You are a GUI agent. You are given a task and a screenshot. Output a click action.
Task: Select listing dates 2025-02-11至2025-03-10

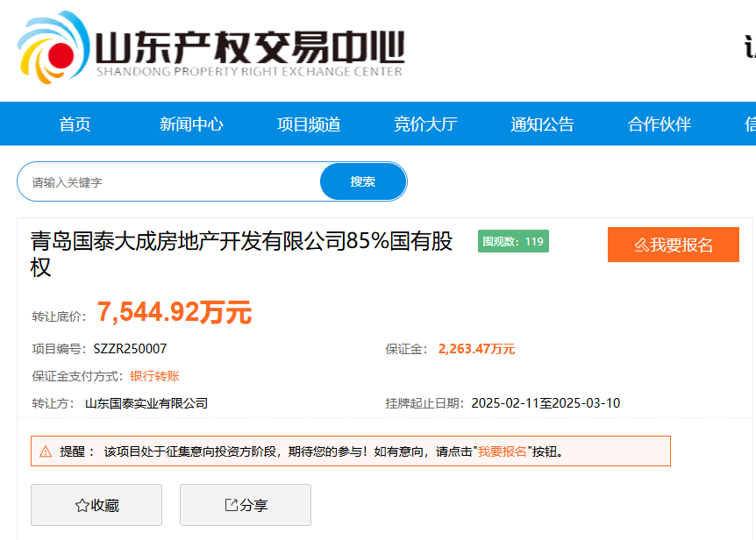[x=546, y=403]
